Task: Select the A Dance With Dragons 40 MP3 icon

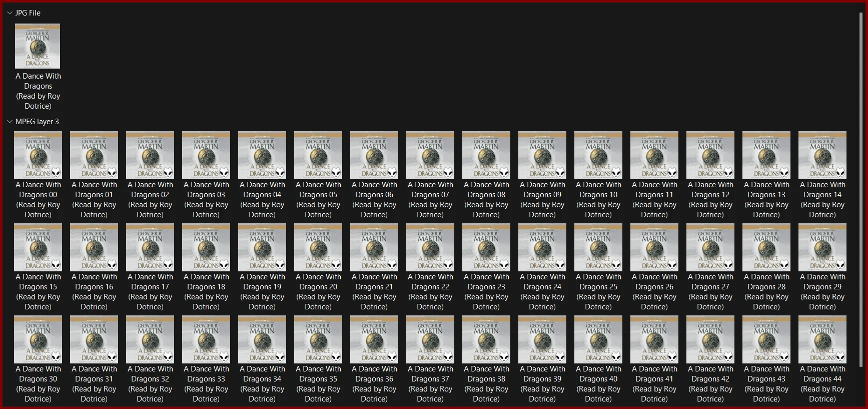Action: point(598,339)
